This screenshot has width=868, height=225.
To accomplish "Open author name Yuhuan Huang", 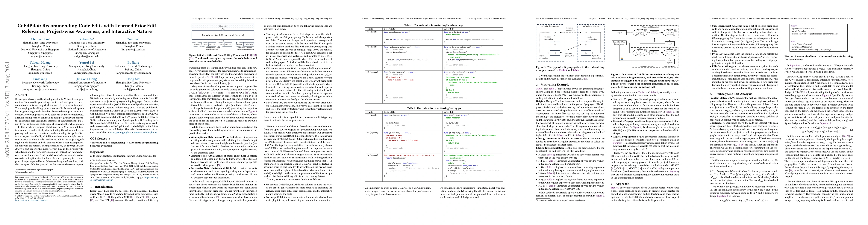I will click(x=40, y=63).
